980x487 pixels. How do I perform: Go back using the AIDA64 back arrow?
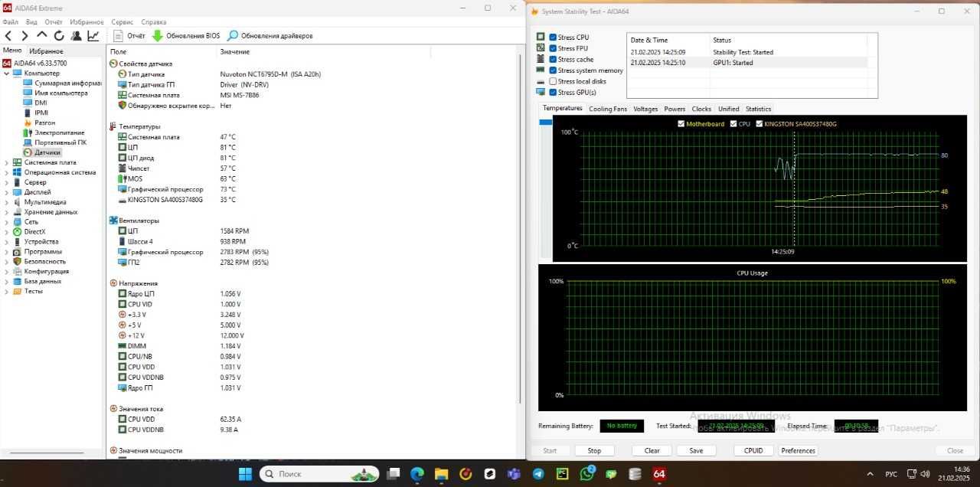coord(8,35)
